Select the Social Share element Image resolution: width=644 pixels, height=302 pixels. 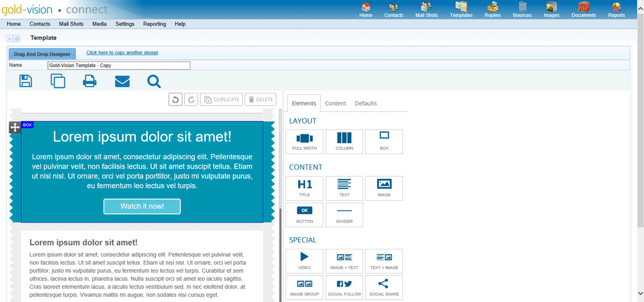click(384, 287)
